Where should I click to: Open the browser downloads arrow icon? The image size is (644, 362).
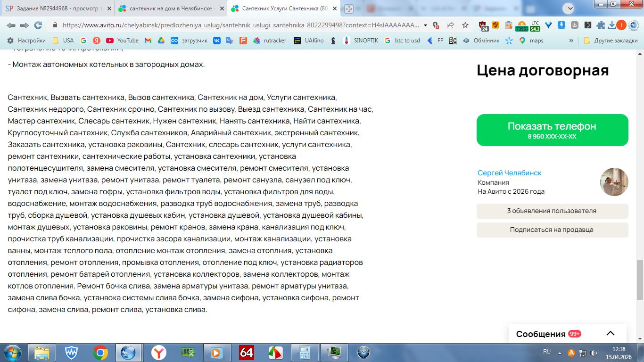coord(612,25)
